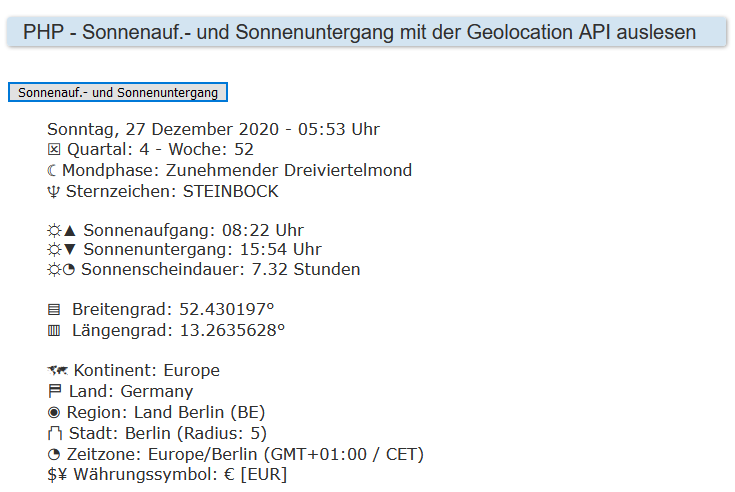The height and width of the screenshot is (492, 735).
Task: Click the city gate icon beside Stadt
Action: (x=54, y=434)
